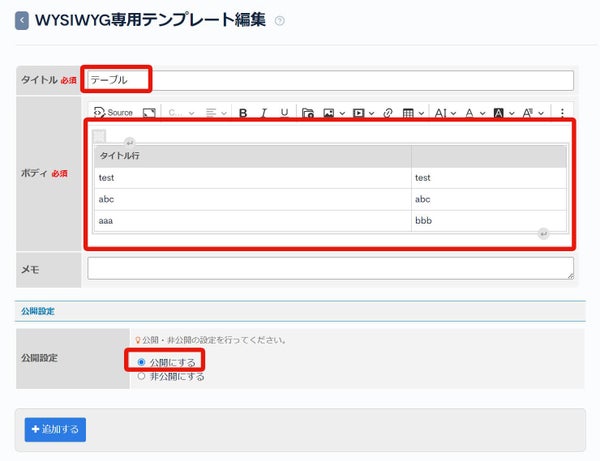Show more toolbar items via three dots
The image size is (600, 461).
pos(562,113)
